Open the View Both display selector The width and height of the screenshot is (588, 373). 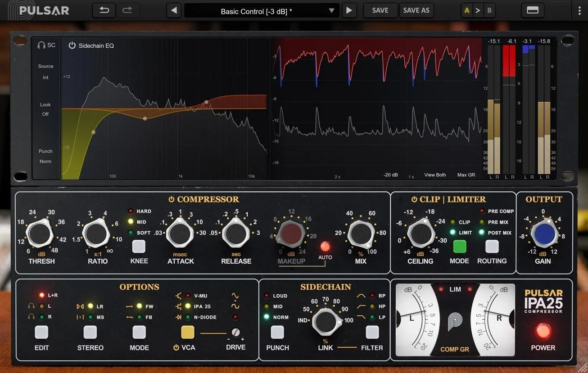pyautogui.click(x=435, y=175)
